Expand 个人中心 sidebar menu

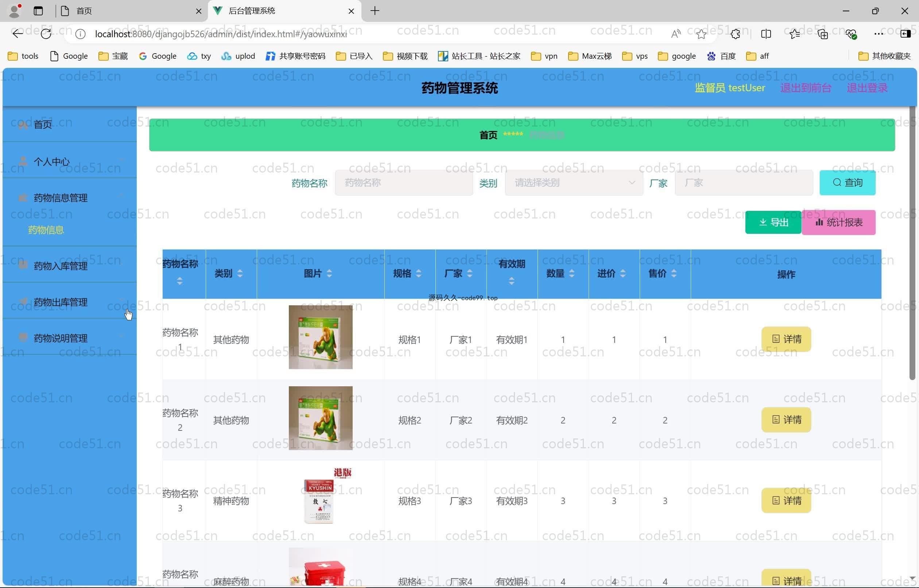pos(69,162)
